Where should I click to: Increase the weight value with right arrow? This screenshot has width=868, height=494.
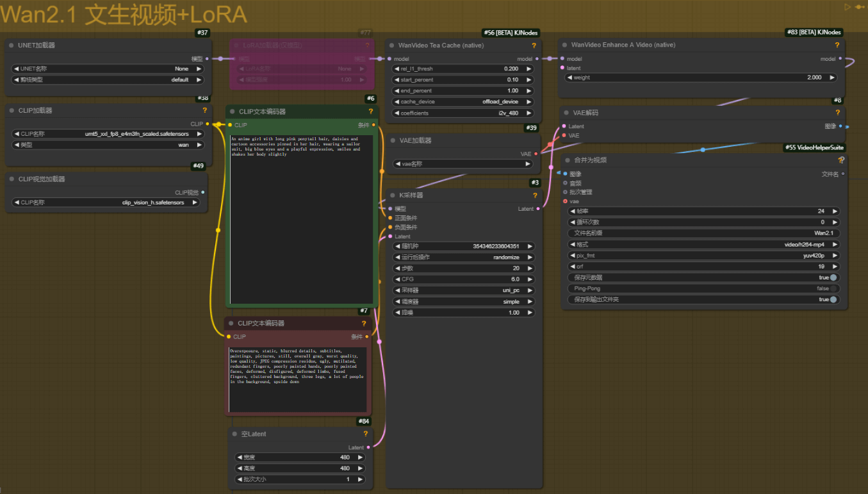click(x=831, y=78)
